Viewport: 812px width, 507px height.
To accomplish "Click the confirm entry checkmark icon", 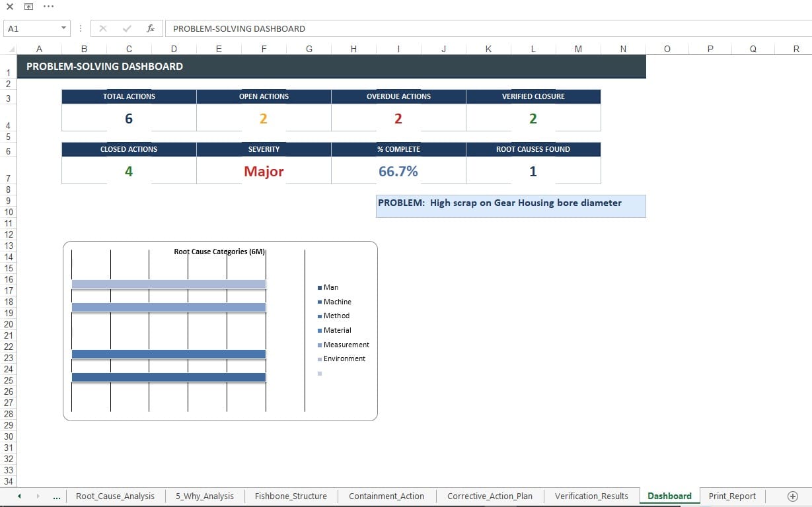I will pyautogui.click(x=127, y=28).
